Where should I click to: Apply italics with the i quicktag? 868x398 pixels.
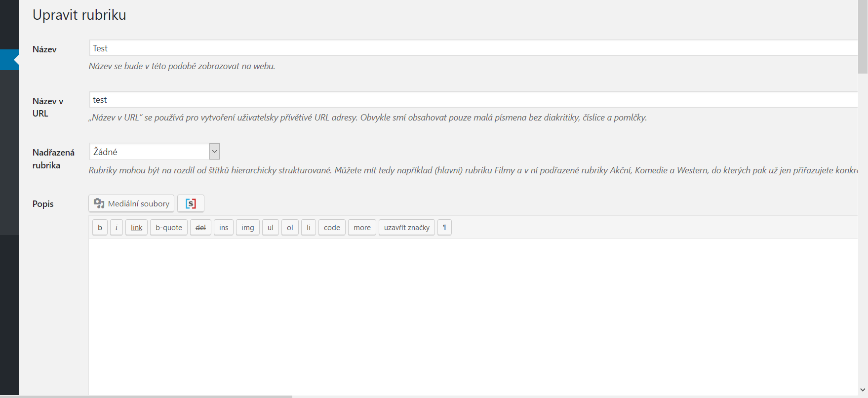coord(116,227)
